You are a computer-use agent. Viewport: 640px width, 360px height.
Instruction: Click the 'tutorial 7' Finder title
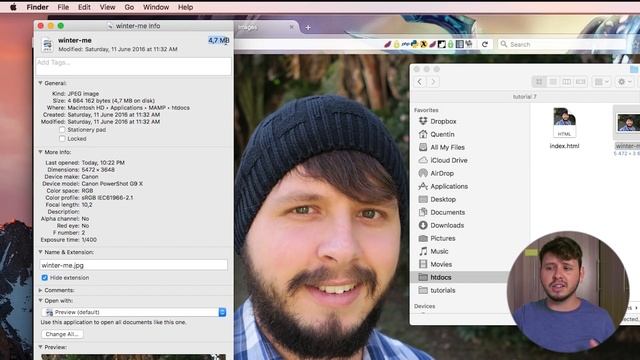point(524,97)
